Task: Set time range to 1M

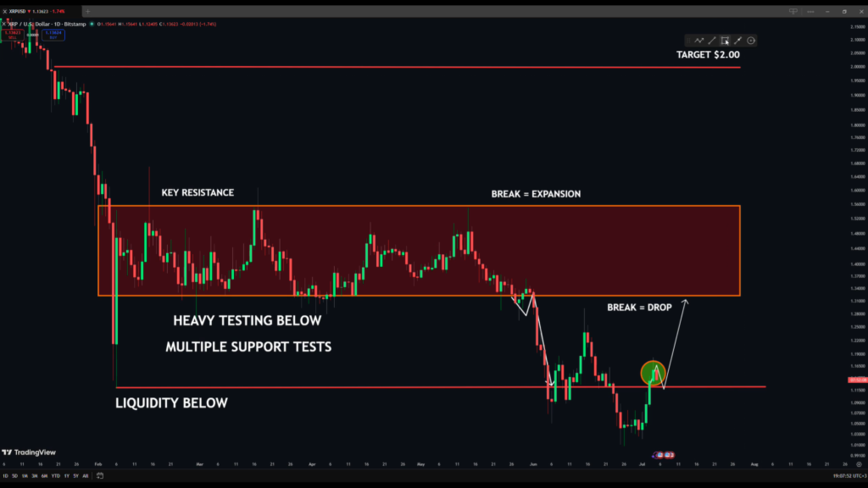Action: [x=25, y=476]
